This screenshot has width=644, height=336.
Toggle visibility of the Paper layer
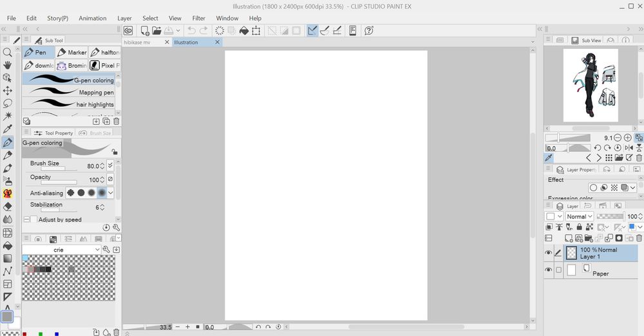click(549, 270)
